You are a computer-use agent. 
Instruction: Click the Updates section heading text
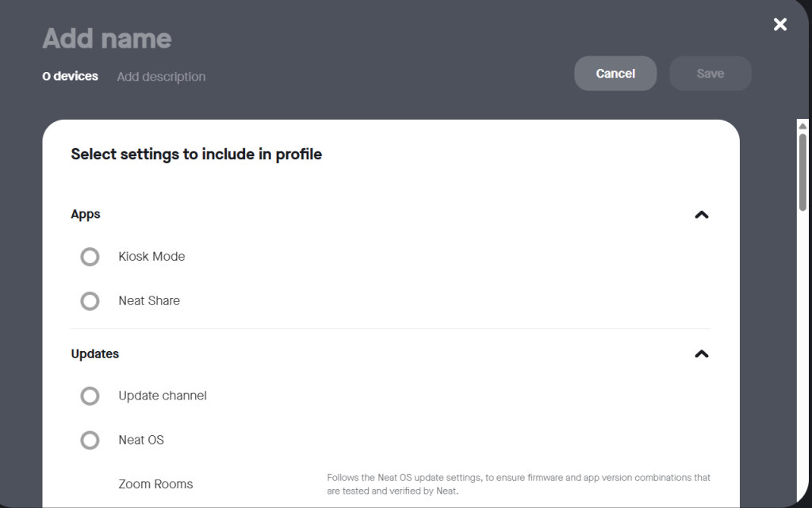(95, 354)
